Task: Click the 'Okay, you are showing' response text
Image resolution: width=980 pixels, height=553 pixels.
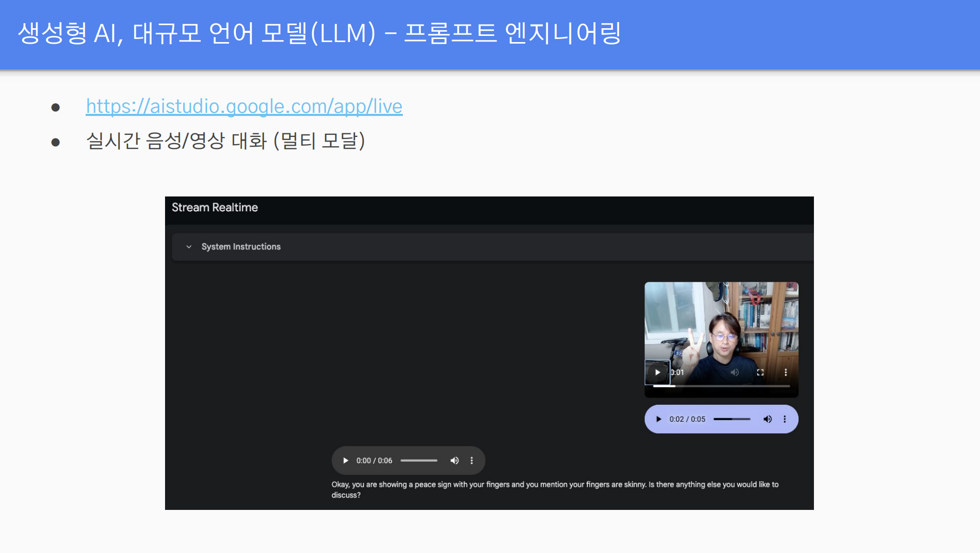Action: point(555,489)
